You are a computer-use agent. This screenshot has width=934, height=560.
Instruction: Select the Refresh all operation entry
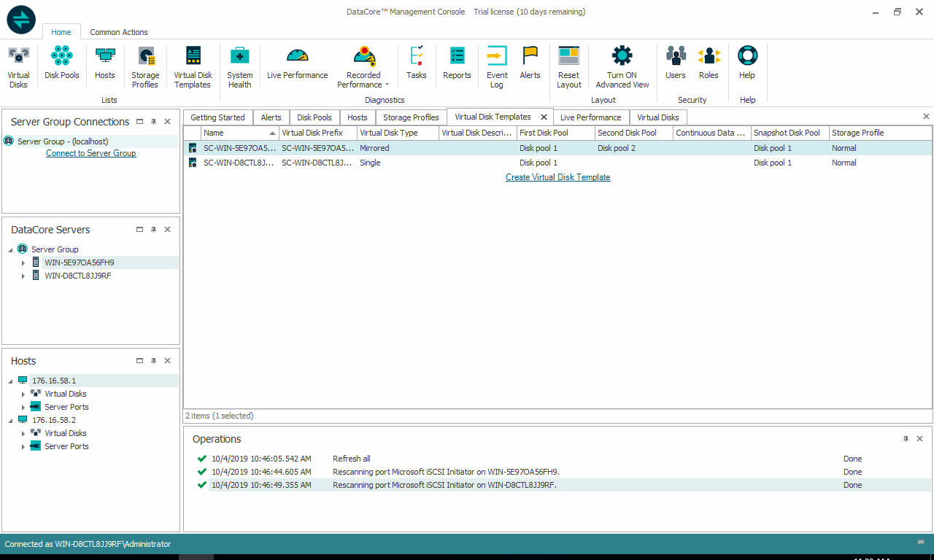[x=562, y=459]
